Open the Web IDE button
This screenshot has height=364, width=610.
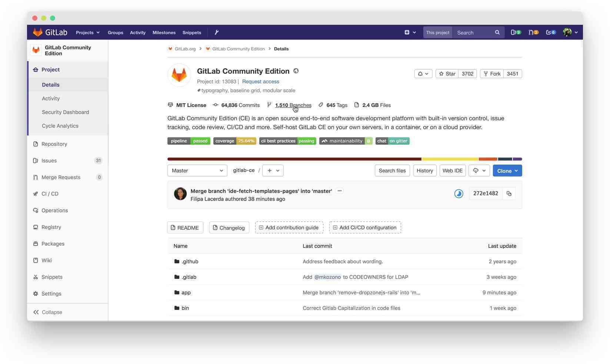452,171
